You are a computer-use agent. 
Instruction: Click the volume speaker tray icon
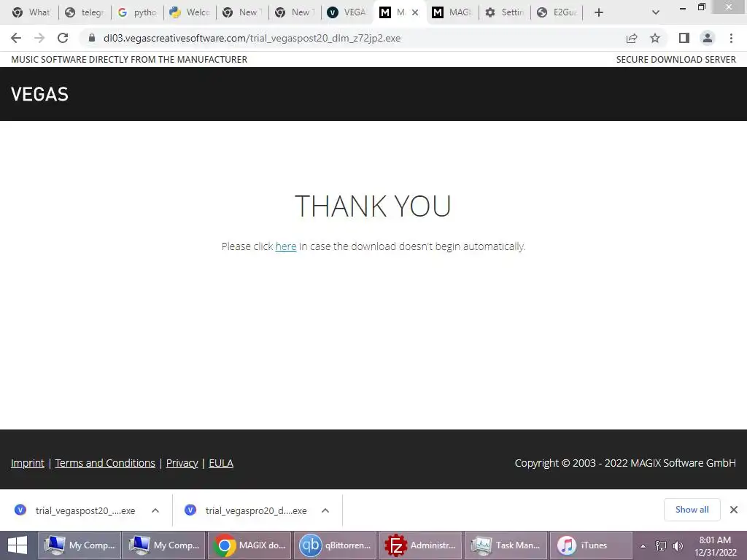tap(678, 546)
